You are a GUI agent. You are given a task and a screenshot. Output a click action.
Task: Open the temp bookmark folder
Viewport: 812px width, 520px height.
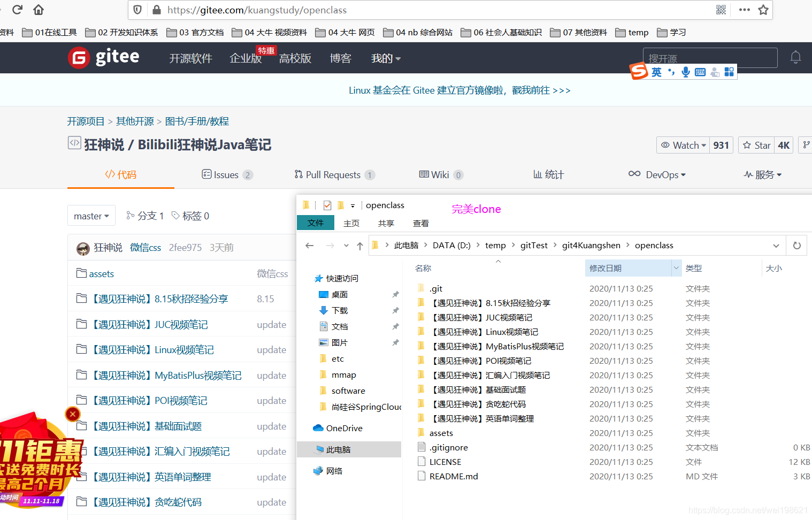coord(632,32)
